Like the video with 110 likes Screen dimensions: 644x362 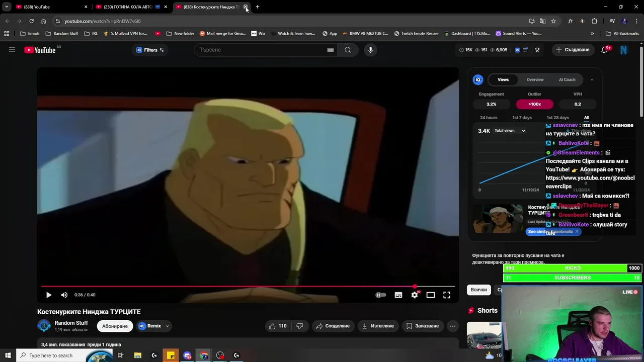click(278, 326)
